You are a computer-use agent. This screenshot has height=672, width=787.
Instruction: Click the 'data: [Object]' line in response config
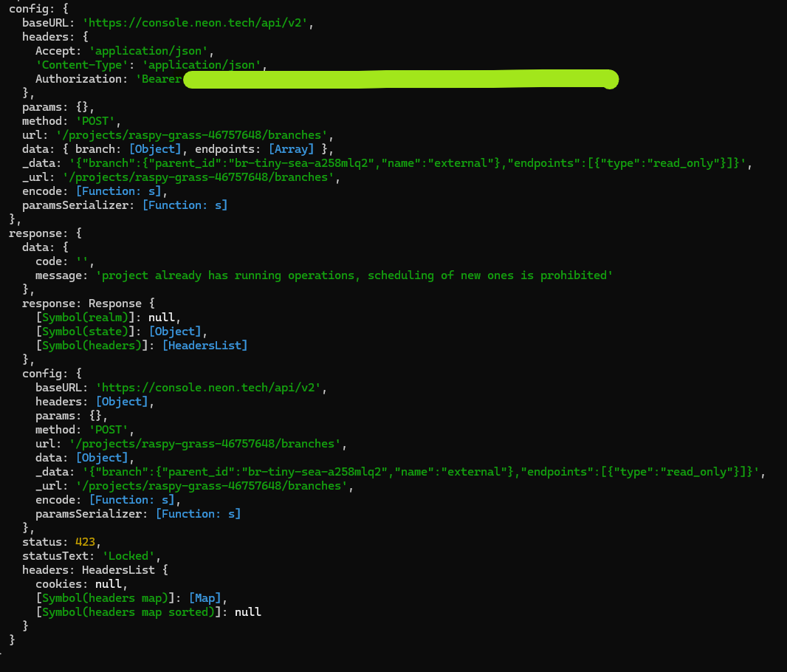tap(85, 458)
